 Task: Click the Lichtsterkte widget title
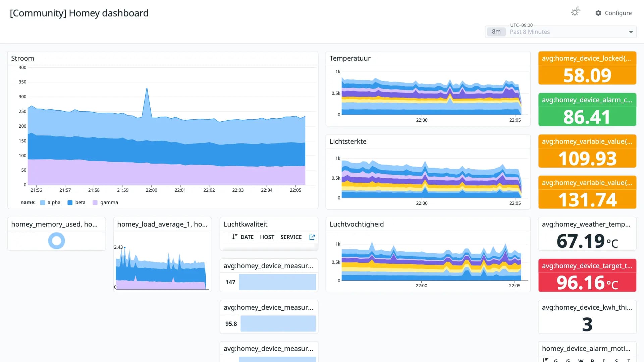(x=348, y=141)
